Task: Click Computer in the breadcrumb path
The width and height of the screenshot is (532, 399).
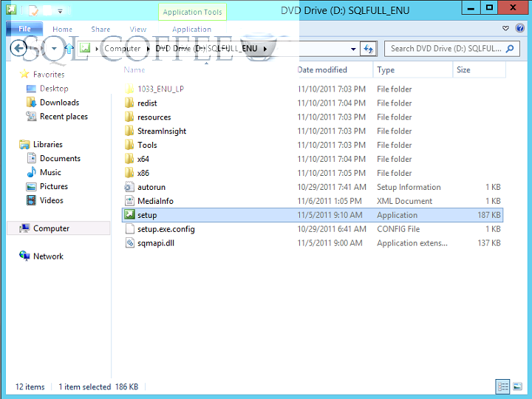Action: click(122, 49)
